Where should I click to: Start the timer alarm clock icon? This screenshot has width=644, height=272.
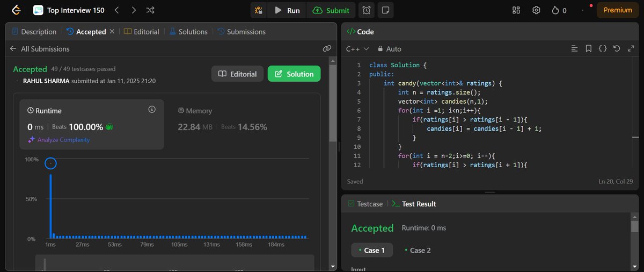367,10
